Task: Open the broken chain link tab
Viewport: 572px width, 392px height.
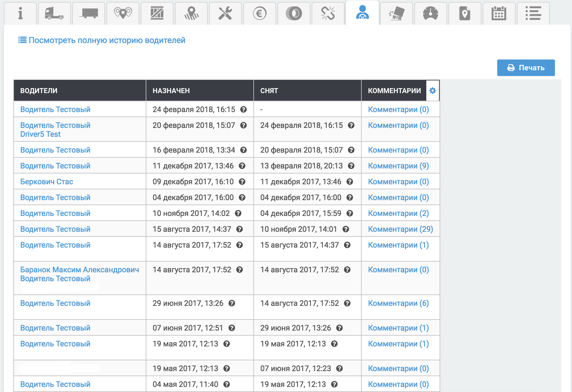Action: [328, 14]
